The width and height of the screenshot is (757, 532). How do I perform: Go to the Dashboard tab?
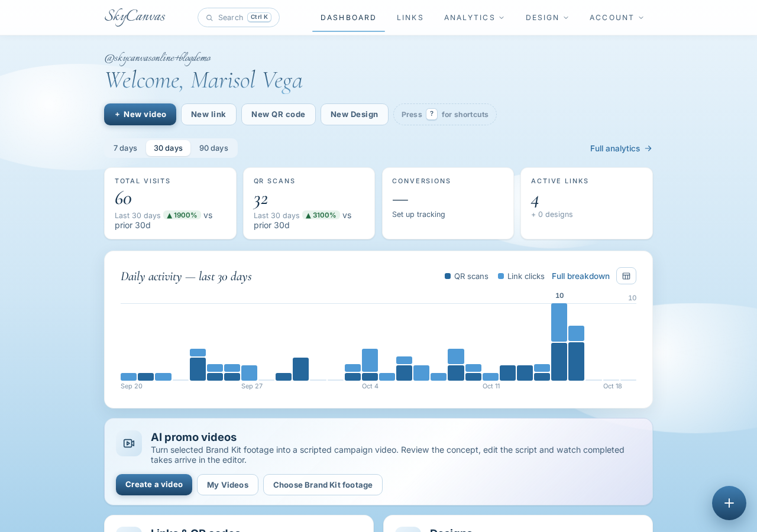coord(348,18)
